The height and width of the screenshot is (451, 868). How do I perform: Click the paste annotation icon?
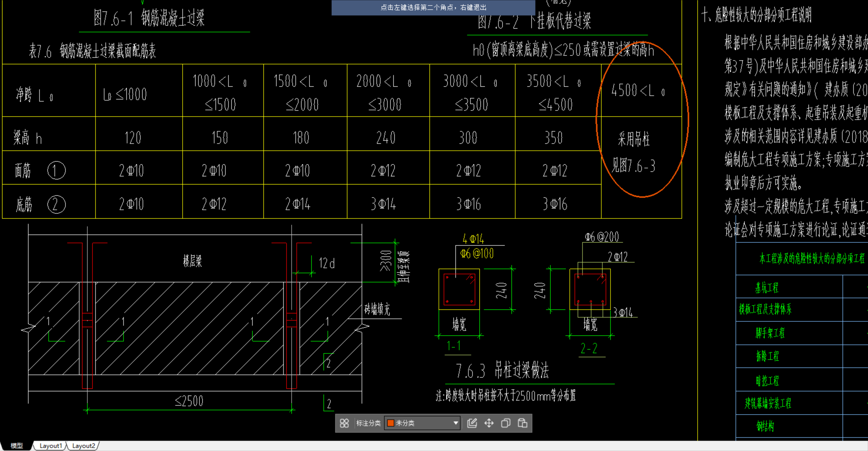coord(522,423)
